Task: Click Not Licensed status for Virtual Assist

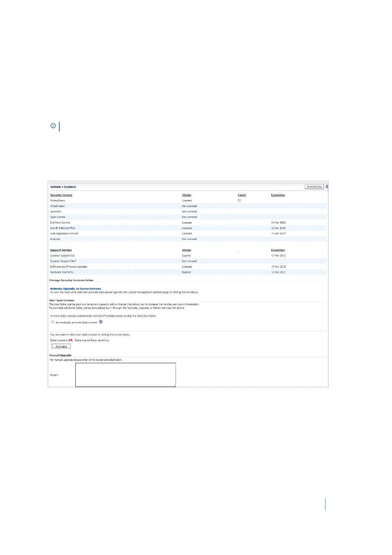Action: pyautogui.click(x=189, y=206)
